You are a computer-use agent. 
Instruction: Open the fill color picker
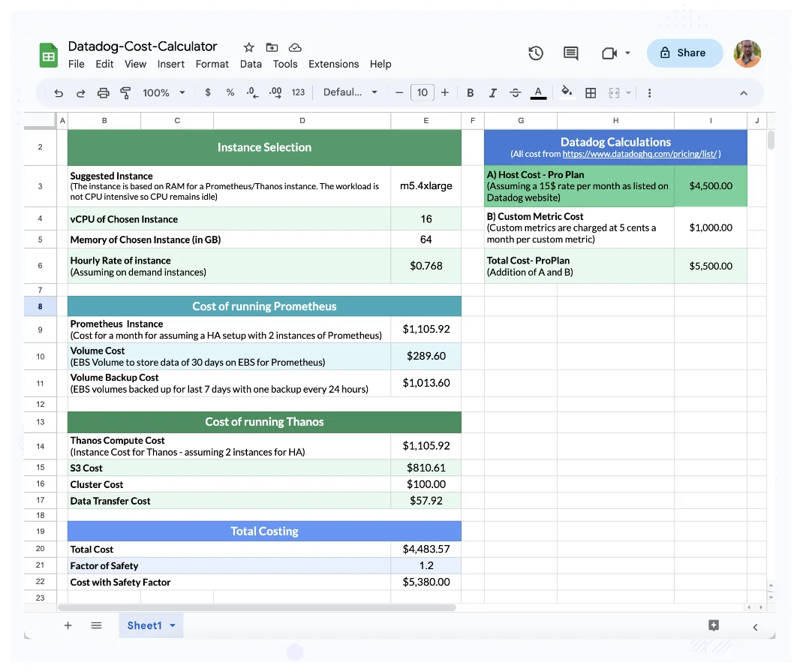tap(567, 92)
